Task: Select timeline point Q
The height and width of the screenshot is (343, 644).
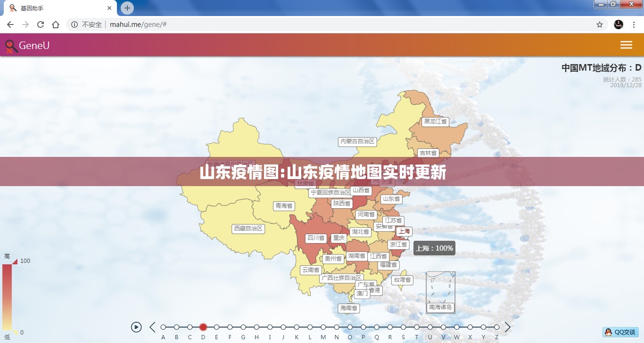Action: tap(377, 327)
